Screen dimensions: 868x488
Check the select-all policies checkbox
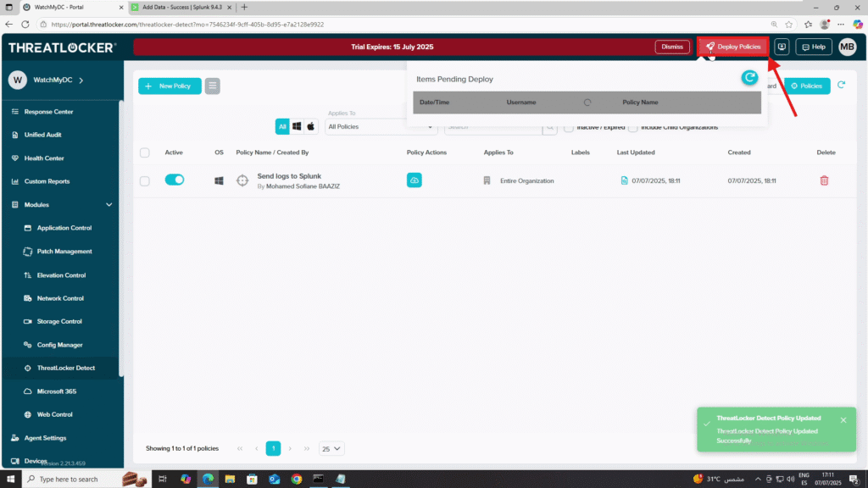tap(144, 152)
